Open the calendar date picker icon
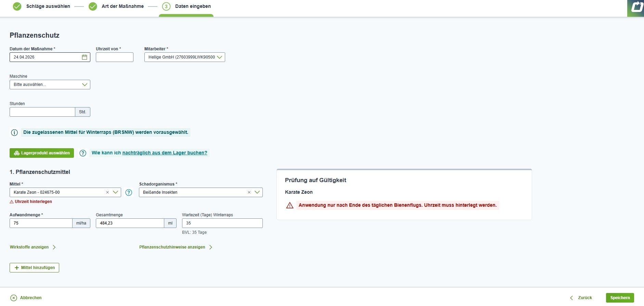Image resolution: width=644 pixels, height=306 pixels. coord(85,57)
